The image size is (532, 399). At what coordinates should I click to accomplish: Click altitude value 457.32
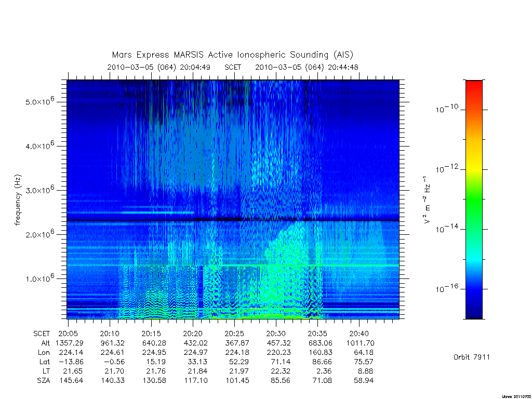279,343
